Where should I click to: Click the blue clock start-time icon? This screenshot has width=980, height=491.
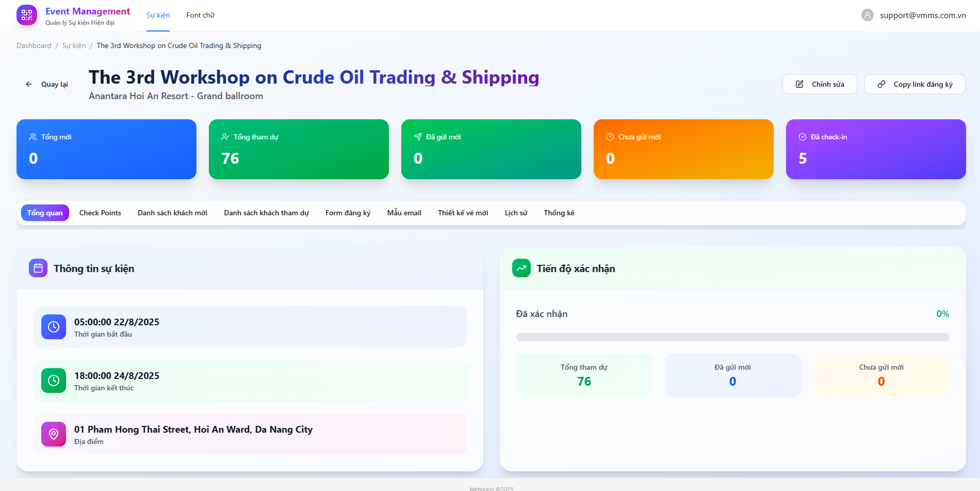coord(54,327)
